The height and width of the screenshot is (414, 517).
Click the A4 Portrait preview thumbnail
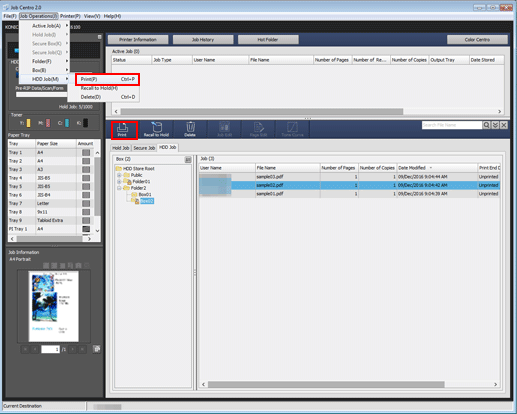click(x=54, y=306)
